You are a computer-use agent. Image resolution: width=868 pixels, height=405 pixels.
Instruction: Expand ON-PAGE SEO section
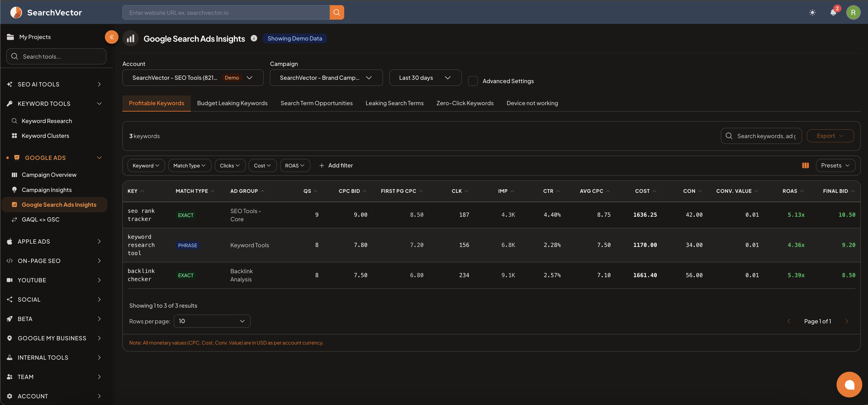pos(54,261)
